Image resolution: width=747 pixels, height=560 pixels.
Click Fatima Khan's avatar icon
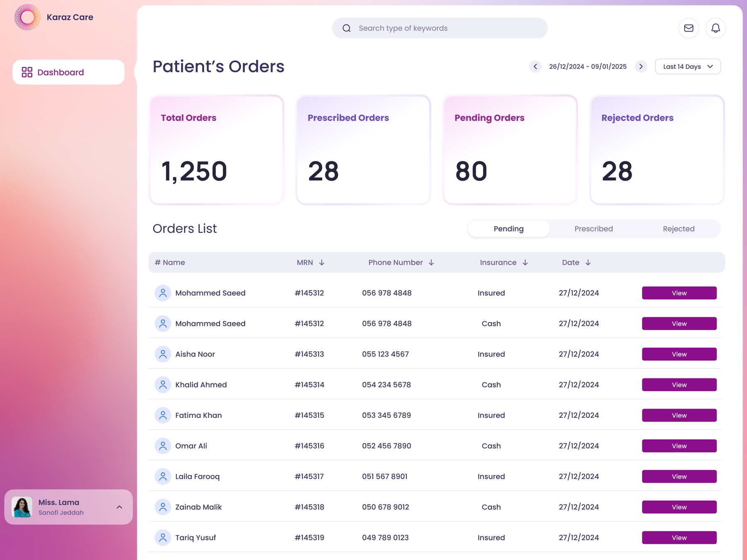163,415
